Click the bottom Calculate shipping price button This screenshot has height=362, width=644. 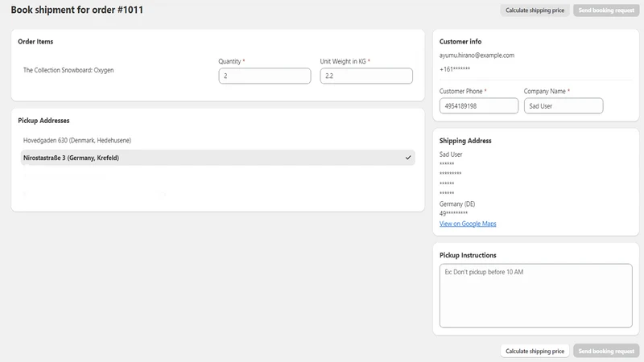[x=535, y=351]
